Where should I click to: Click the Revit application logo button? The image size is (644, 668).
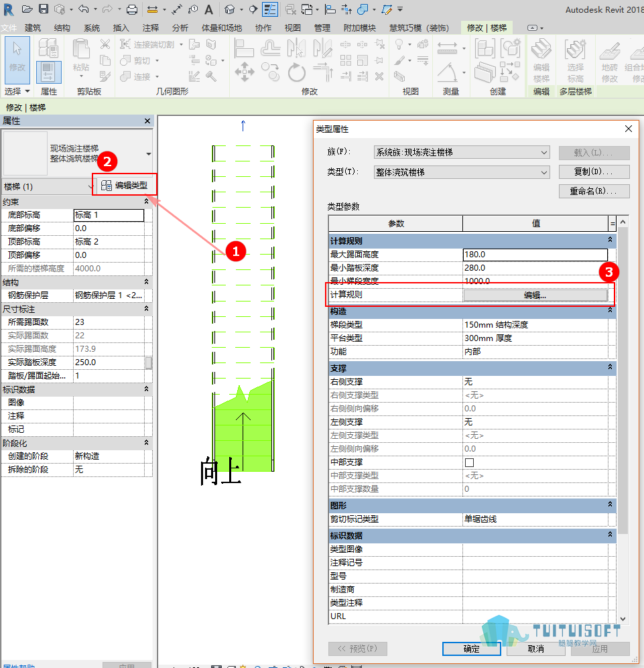tap(9, 9)
